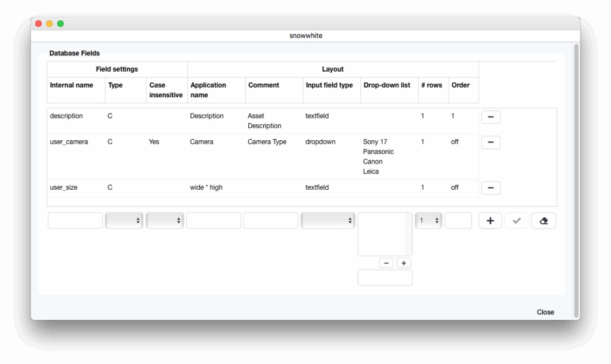Click the Internal name input box
Viewport: 611px width, 364px height.
75,221
